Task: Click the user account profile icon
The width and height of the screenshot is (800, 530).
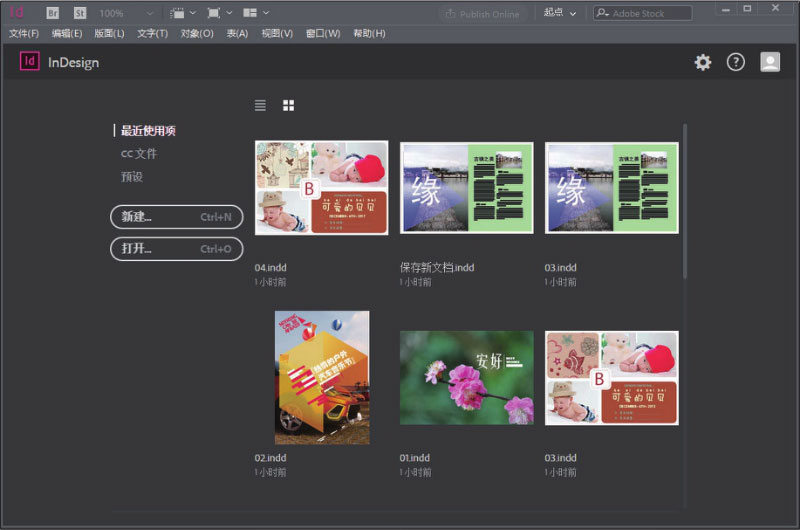Action: [x=769, y=62]
